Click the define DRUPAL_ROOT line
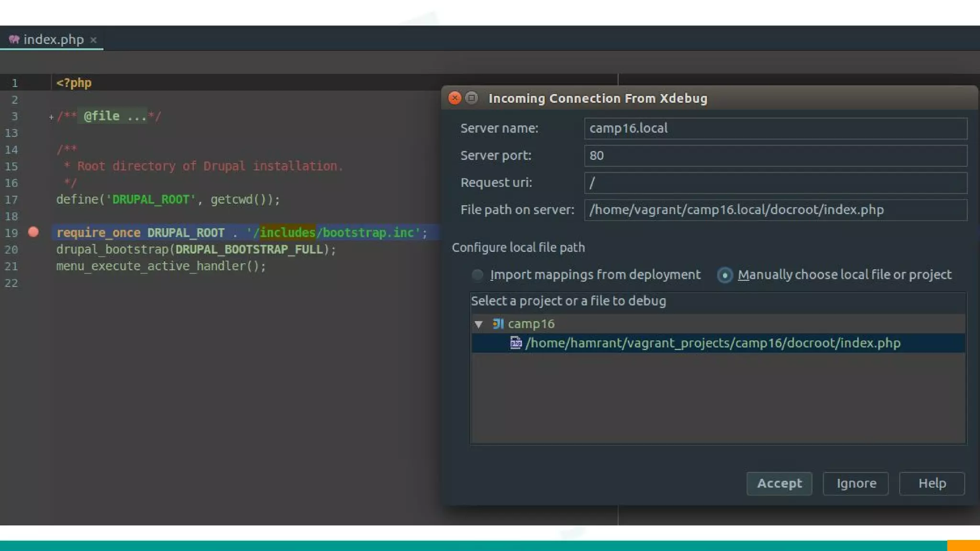The image size is (980, 551). coord(168,199)
